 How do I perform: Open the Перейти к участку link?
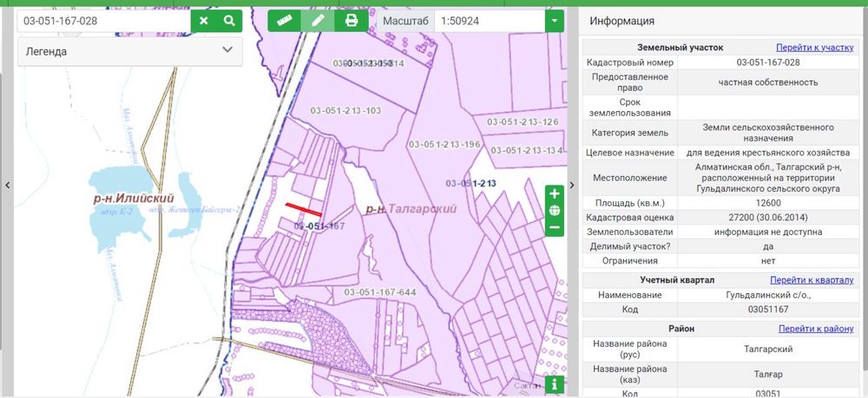(814, 48)
